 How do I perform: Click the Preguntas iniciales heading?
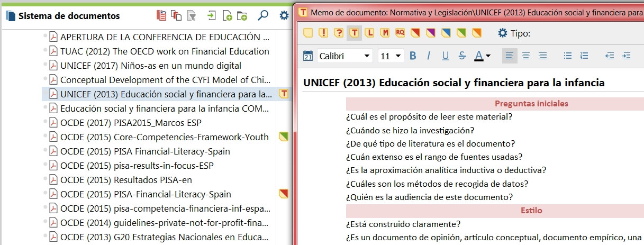531,104
